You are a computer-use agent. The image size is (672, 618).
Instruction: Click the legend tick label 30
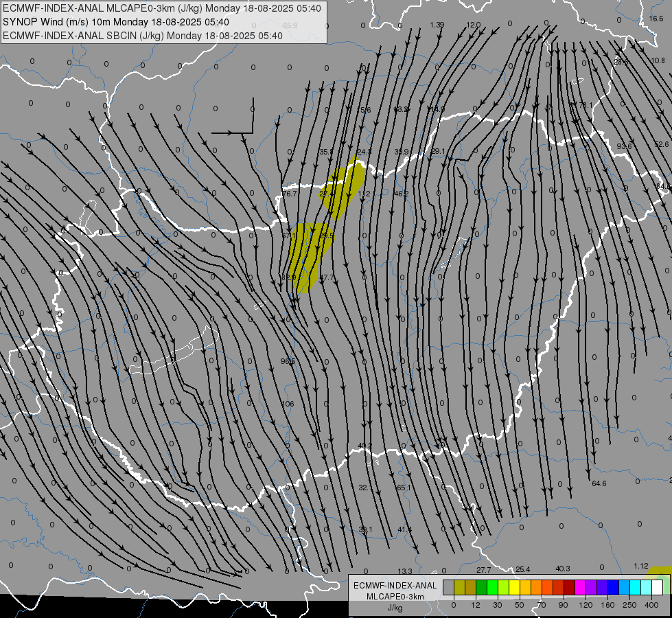(498, 605)
